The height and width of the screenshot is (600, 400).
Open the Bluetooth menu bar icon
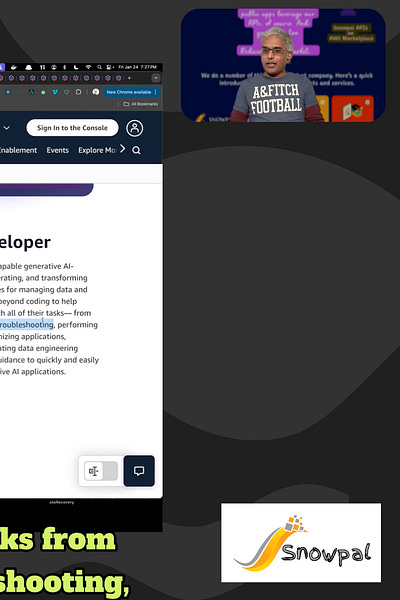click(64, 67)
